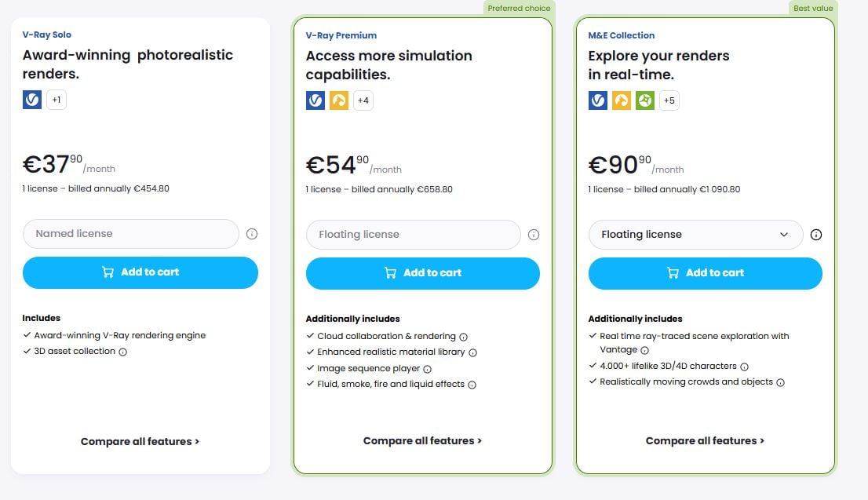Screen dimensions: 868x500
Task: Open Compare all features in the M&E Collection card
Action: 705,441
